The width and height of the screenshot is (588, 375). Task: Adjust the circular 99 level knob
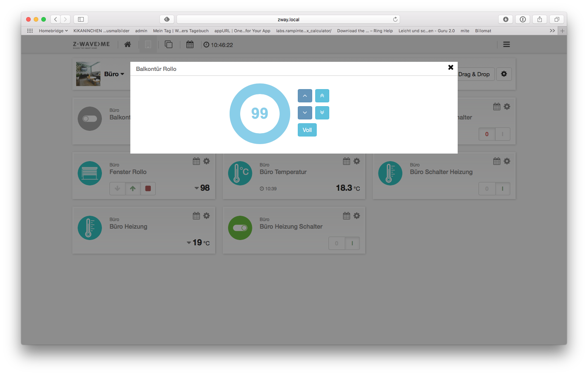(x=260, y=113)
